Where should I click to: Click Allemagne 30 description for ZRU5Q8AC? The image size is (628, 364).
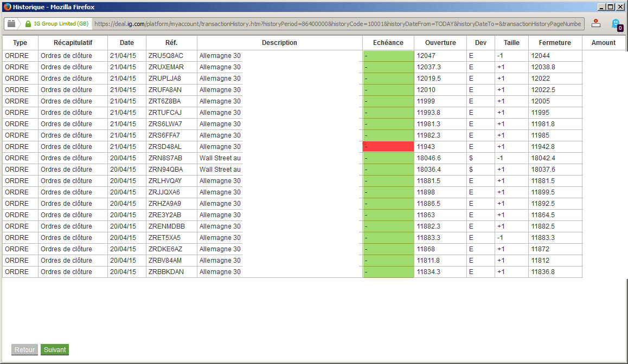[220, 56]
